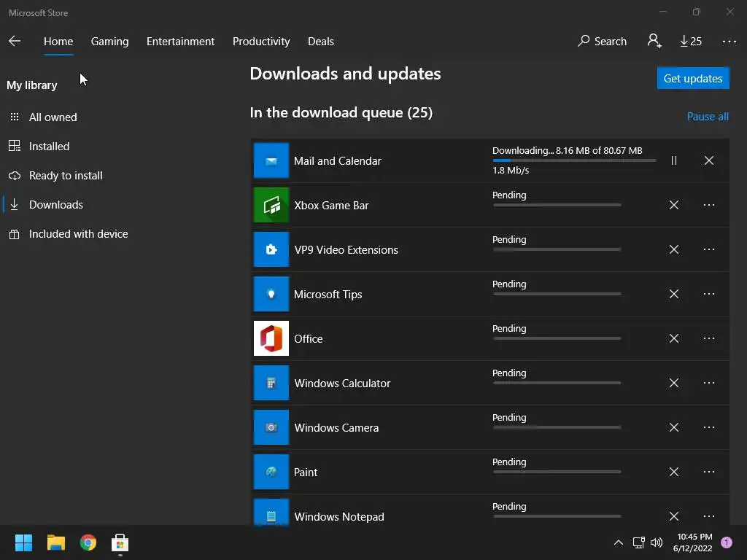Cancel the Xbox Game Bar download
This screenshot has width=747, height=560.
[x=673, y=205]
